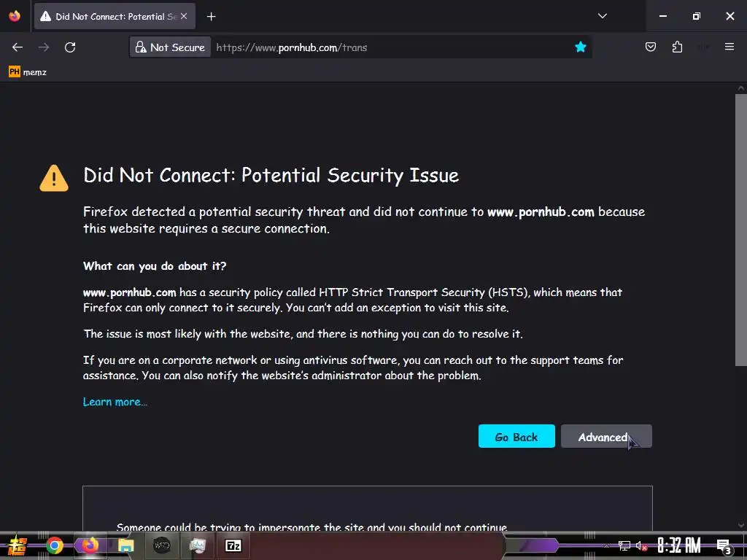The width and height of the screenshot is (747, 560).
Task: Open the memz bookmark in bookmarks toolbar
Action: pyautogui.click(x=28, y=72)
